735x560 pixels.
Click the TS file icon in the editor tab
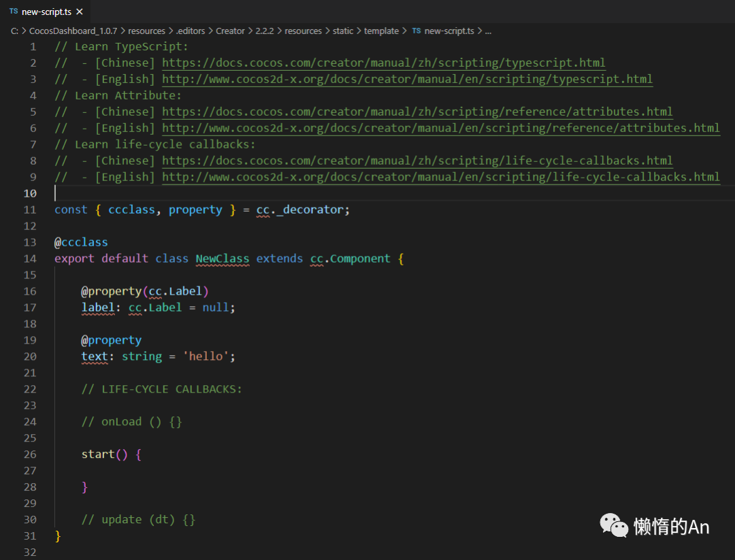tap(14, 11)
